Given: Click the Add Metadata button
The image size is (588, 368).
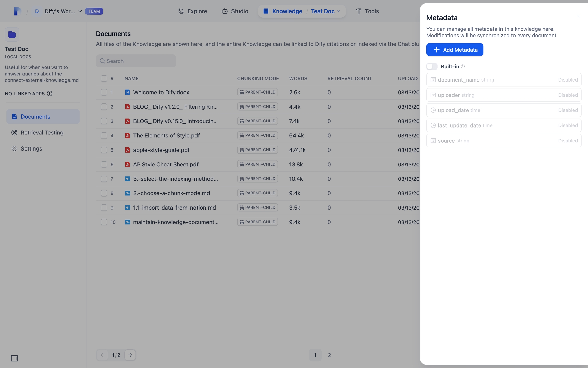Looking at the screenshot, I should point(455,50).
